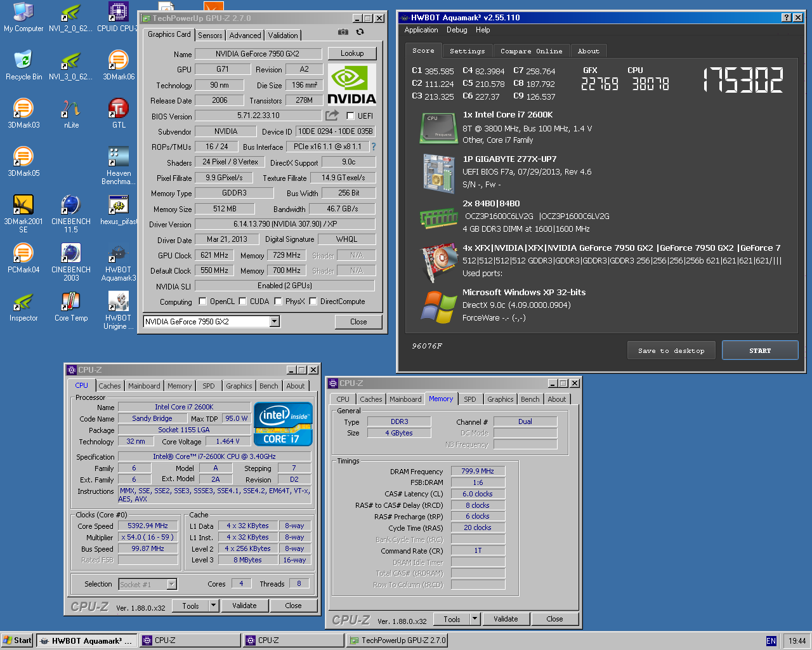Open the Socket #1 selection dropdown

pos(171,585)
